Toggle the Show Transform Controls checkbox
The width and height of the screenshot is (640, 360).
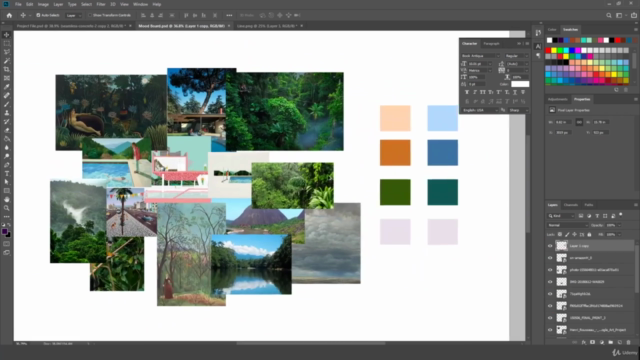90,15
